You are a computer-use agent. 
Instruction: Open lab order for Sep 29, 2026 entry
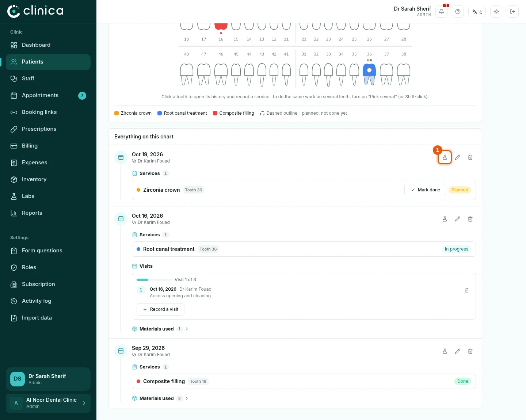(x=445, y=351)
